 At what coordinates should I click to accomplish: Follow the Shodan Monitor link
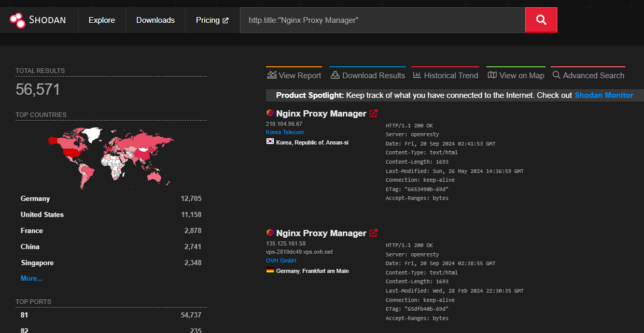tap(604, 95)
